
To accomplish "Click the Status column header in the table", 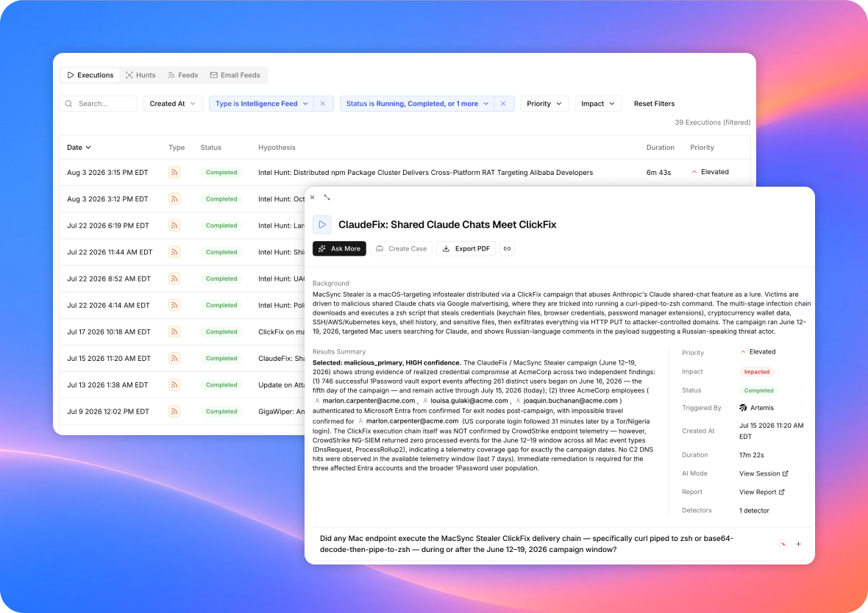I will tap(211, 147).
